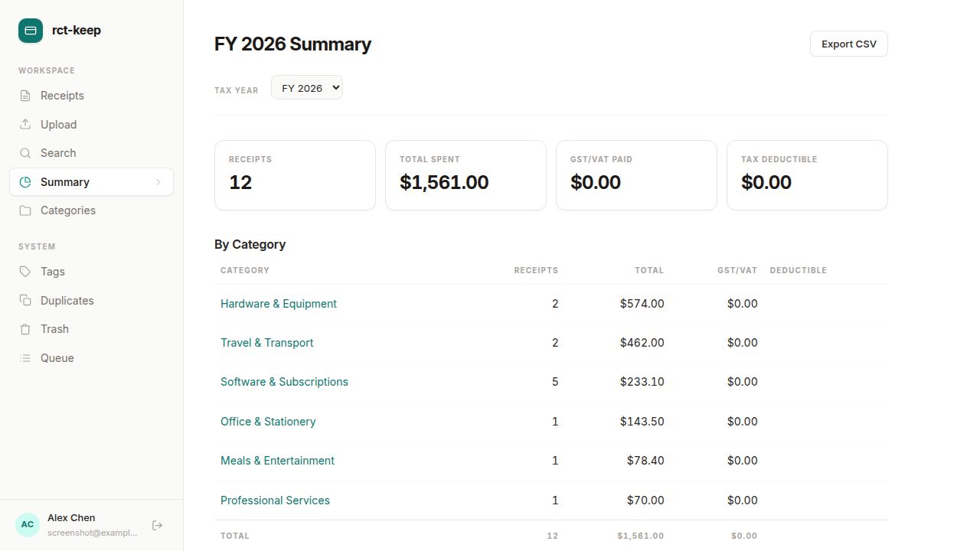Select the Software & Subscriptions category
980x551 pixels.
point(284,381)
